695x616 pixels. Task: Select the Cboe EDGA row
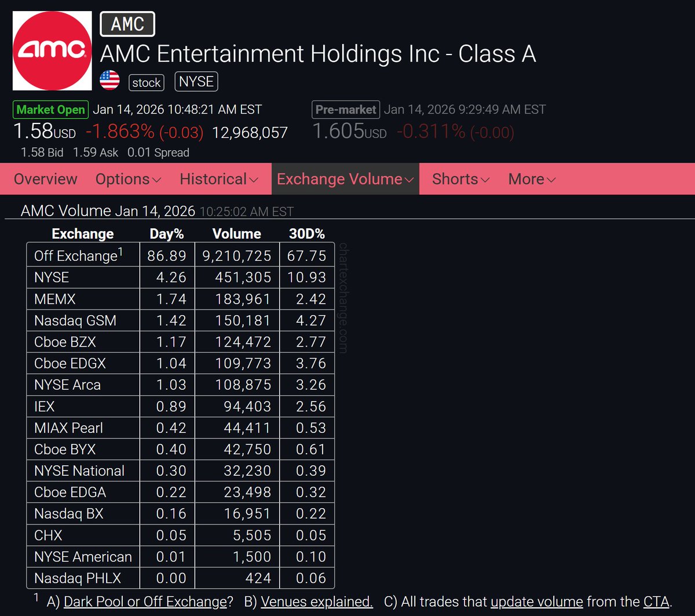[x=180, y=492]
